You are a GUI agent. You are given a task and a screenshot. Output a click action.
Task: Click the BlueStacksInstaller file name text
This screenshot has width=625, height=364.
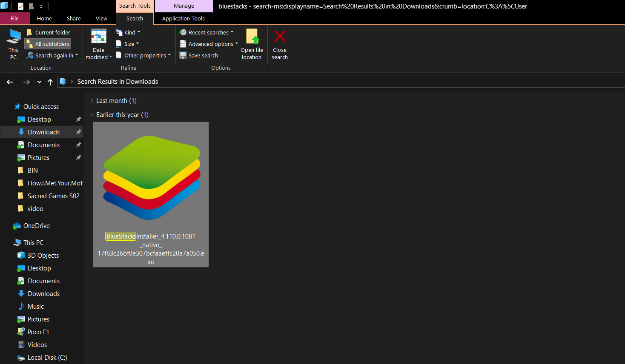click(x=151, y=249)
